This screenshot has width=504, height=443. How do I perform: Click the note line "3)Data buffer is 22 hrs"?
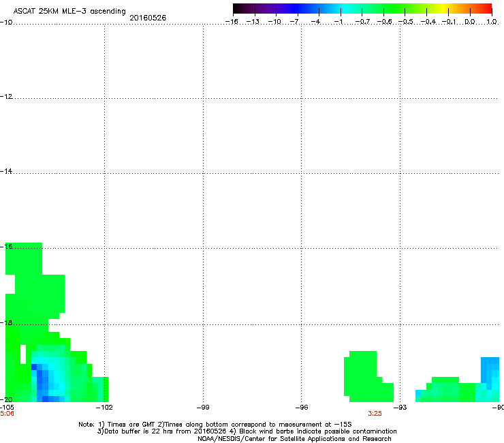click(x=247, y=431)
